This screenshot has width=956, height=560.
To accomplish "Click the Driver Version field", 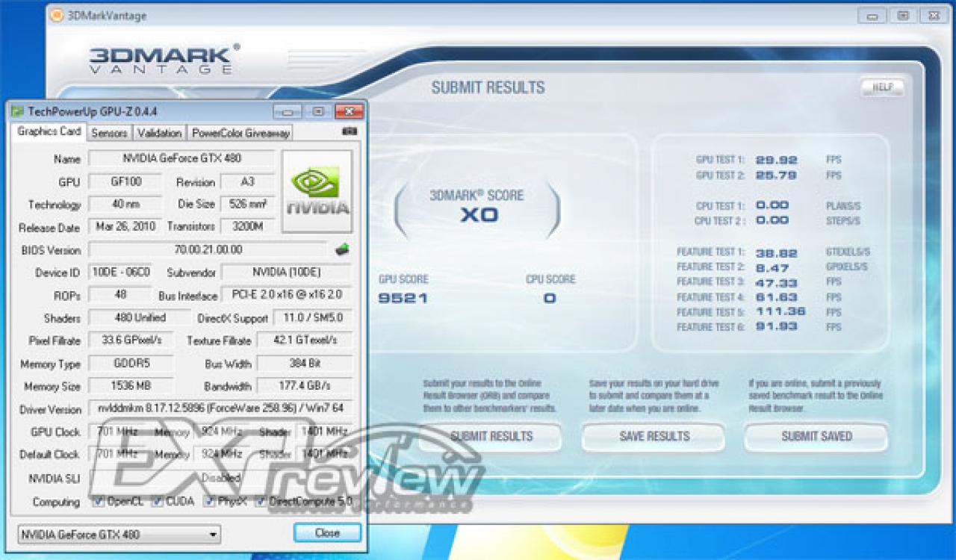I will click(220, 409).
